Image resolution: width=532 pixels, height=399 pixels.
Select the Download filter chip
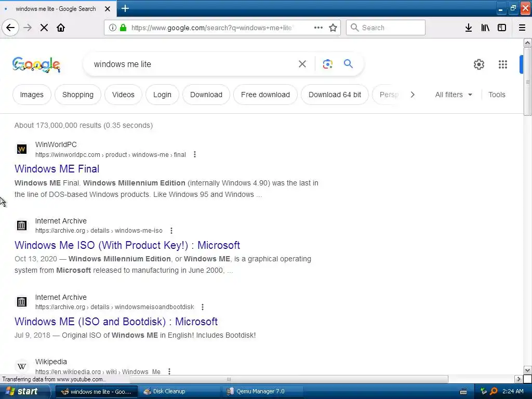point(206,95)
